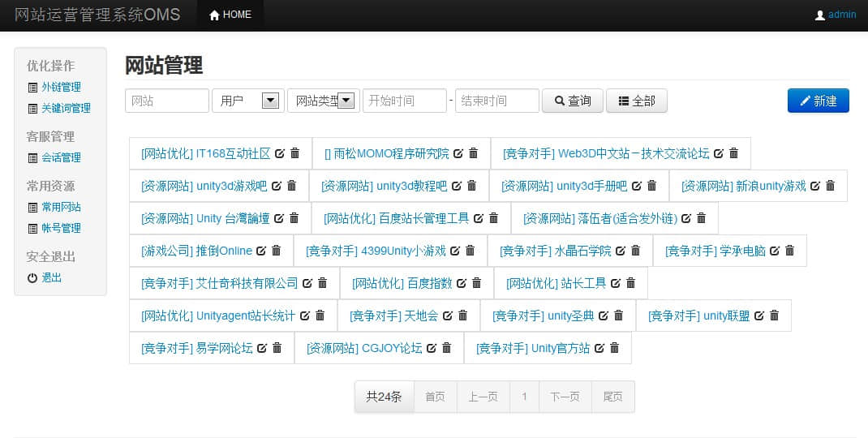This screenshot has width=868, height=438.
Task: Go to 尾页 in pagination
Action: [x=612, y=397]
